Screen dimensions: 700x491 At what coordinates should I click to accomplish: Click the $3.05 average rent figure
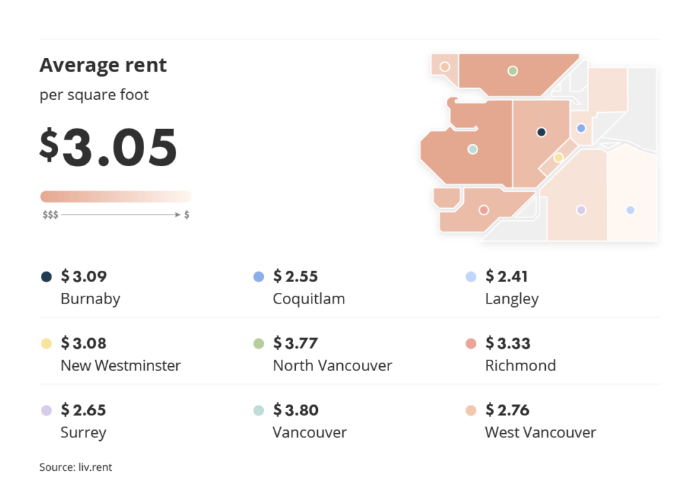coord(108,147)
